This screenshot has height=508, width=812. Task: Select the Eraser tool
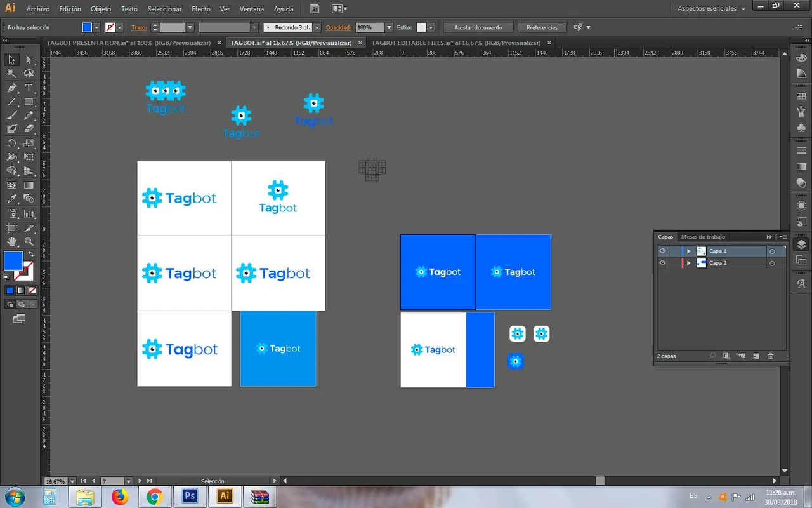(x=29, y=129)
